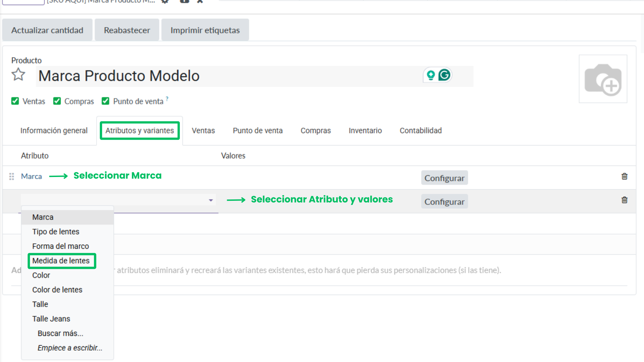Open Grammarly suggestions on the product name
644x362 pixels.
tap(445, 75)
